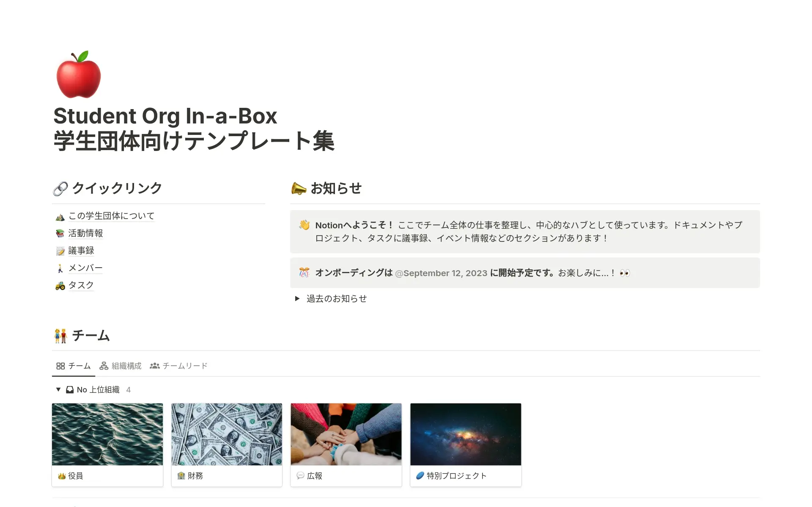Select the チーム gallery view tab
The height and width of the screenshot is (507, 812).
click(x=74, y=366)
